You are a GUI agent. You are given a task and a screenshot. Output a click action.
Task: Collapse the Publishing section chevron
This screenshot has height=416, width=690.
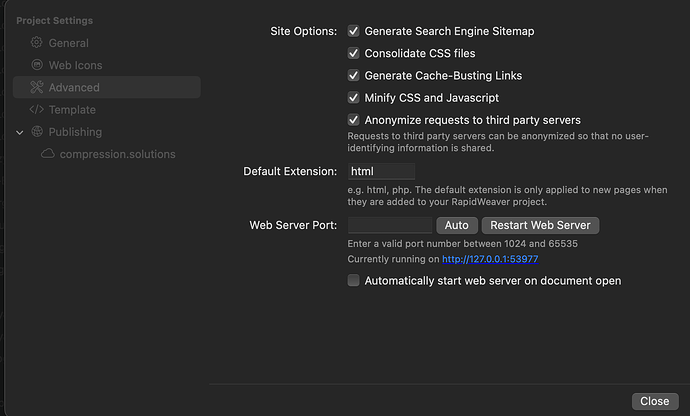click(20, 131)
